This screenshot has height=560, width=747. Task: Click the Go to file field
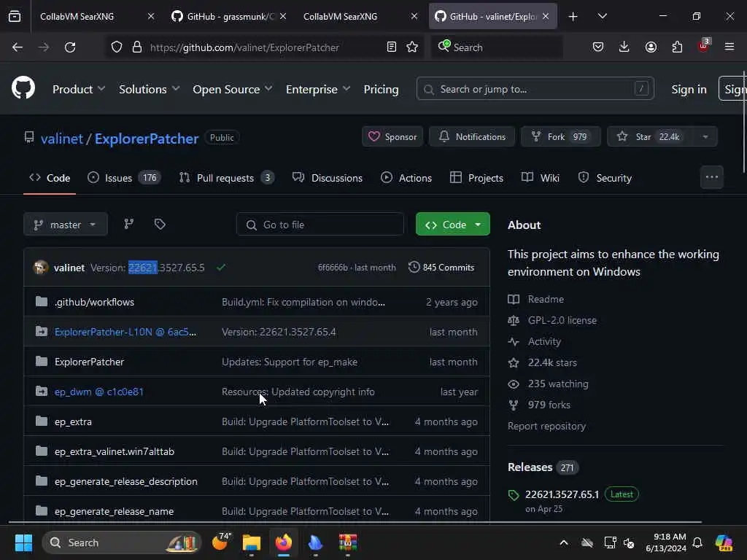point(320,225)
